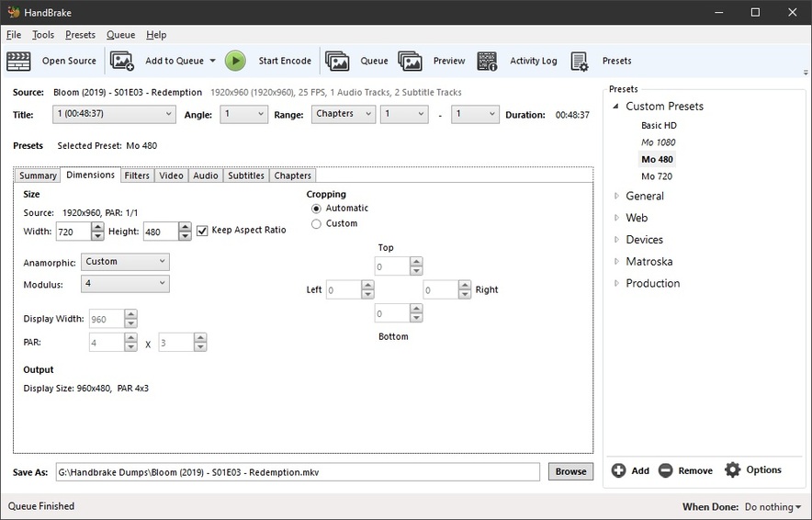
Task: Click the Open Source label
Action: 69,61
